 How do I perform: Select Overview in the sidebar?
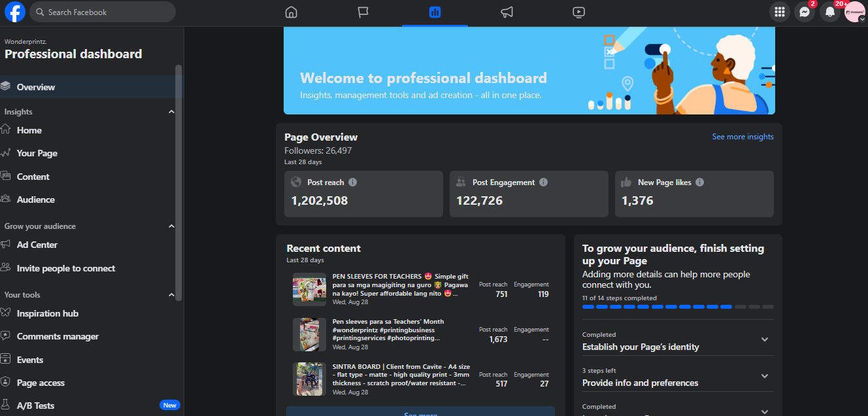tap(90, 87)
